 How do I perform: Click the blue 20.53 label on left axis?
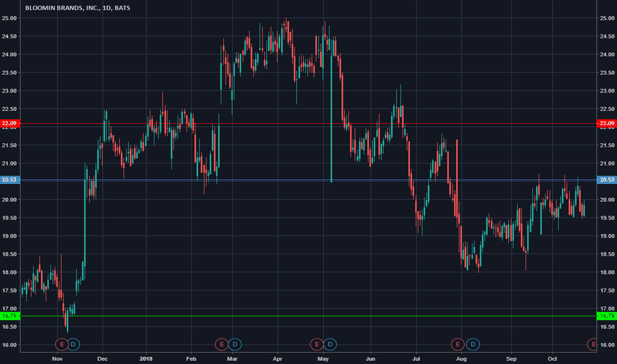pos(10,180)
